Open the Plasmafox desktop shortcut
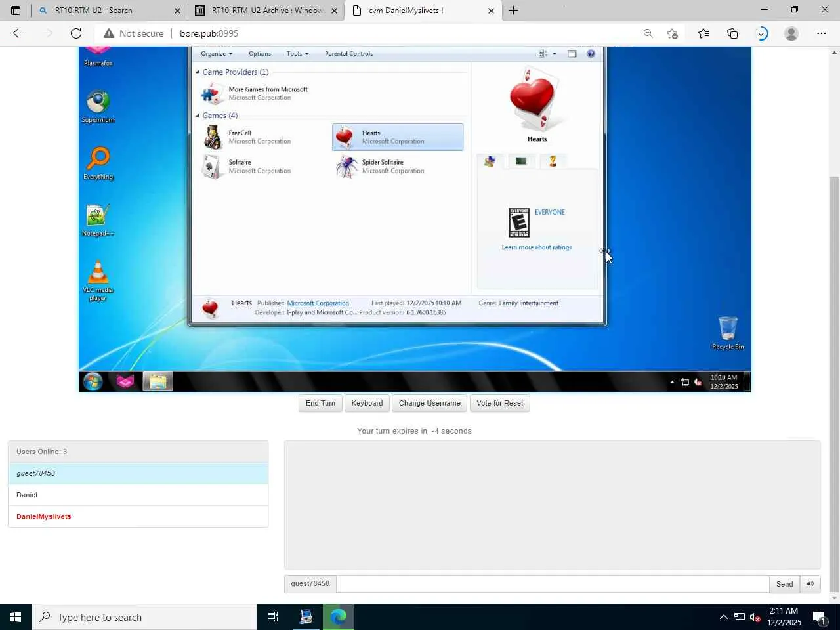The height and width of the screenshot is (630, 840). point(98,56)
